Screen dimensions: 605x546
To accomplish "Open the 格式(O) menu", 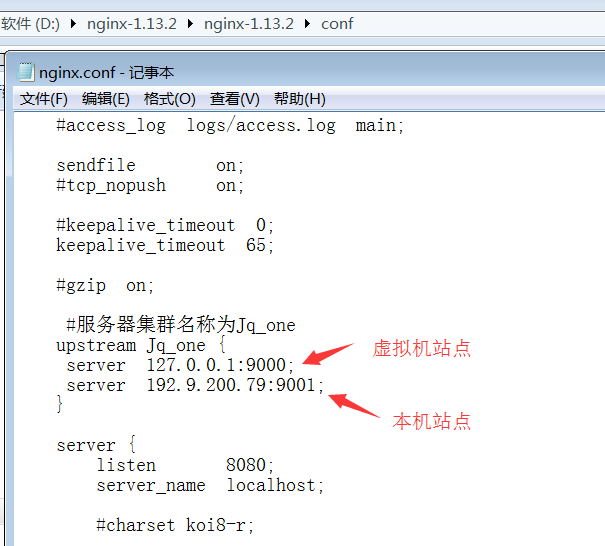I will point(170,99).
